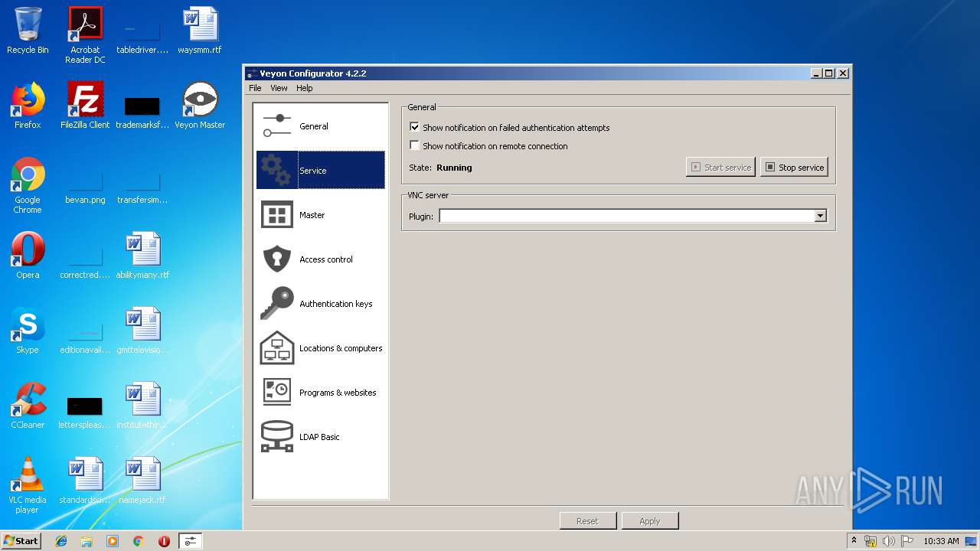The width and height of the screenshot is (980, 551).
Task: Switch to Access control page label
Action: tap(326, 259)
